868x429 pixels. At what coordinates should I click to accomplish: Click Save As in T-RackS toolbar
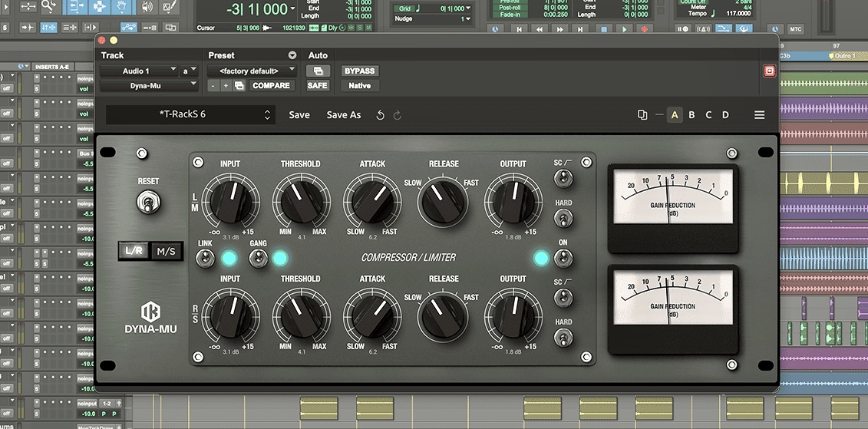(344, 115)
